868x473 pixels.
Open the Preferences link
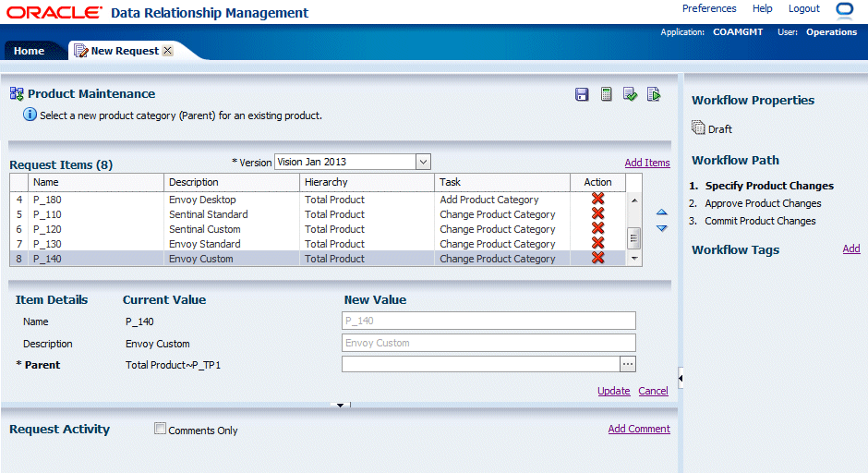[x=709, y=8]
